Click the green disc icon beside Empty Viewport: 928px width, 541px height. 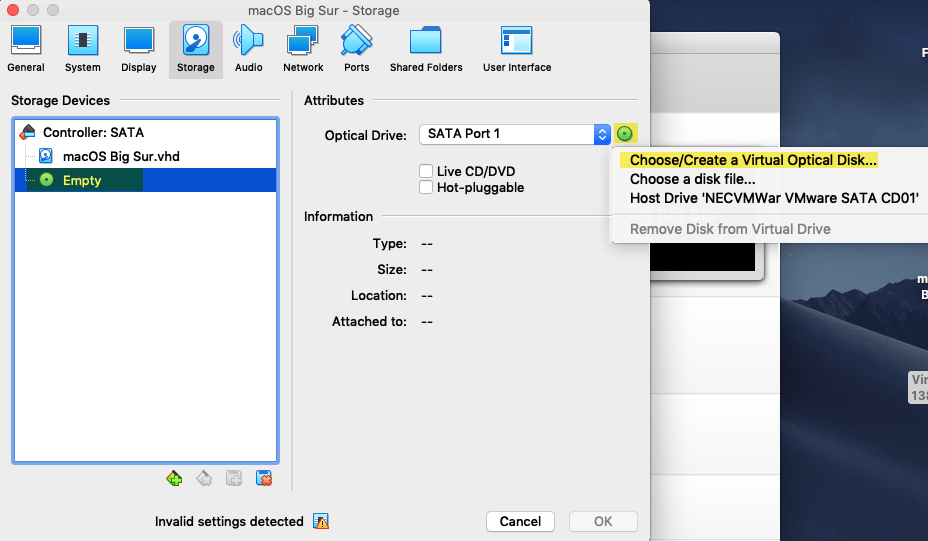tap(47, 180)
